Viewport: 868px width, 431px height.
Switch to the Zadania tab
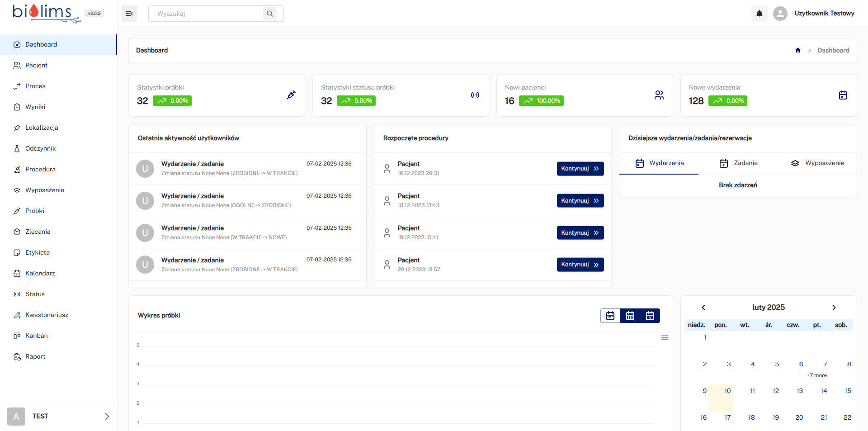tap(738, 163)
